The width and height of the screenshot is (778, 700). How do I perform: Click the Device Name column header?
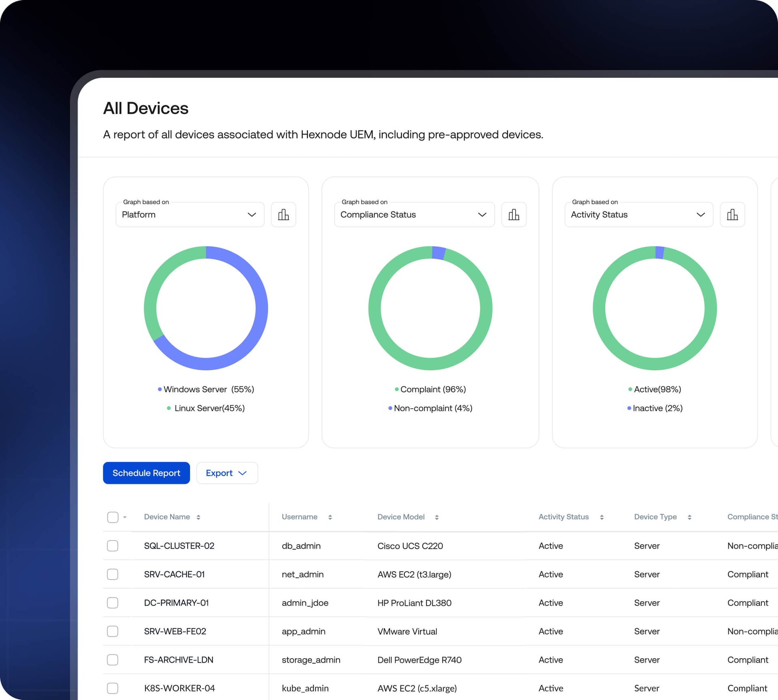pos(167,517)
